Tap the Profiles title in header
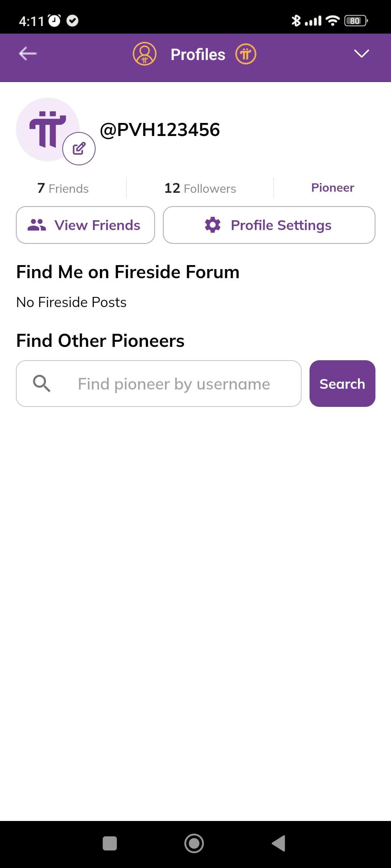This screenshot has height=868, width=391. [198, 55]
